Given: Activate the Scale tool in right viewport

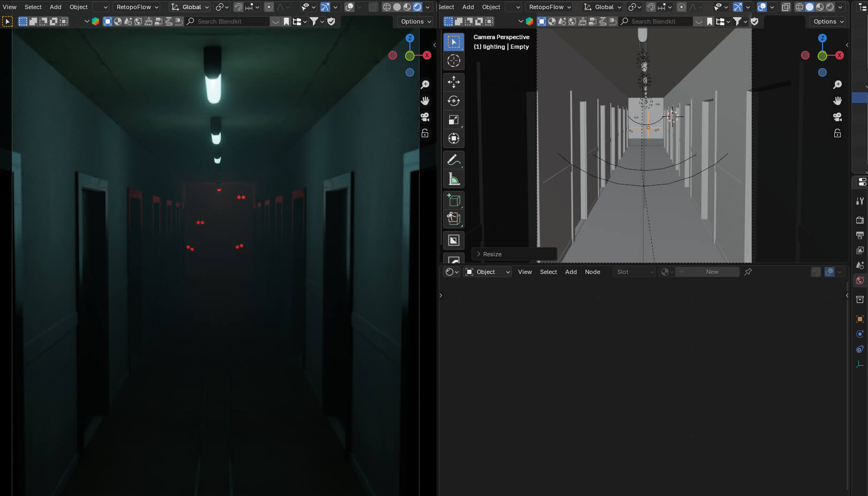Looking at the screenshot, I should [x=454, y=120].
